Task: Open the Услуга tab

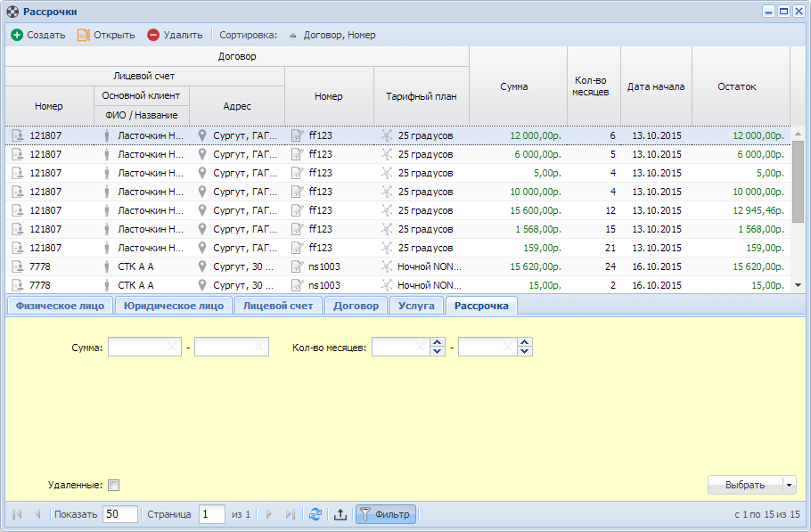Action: click(416, 306)
